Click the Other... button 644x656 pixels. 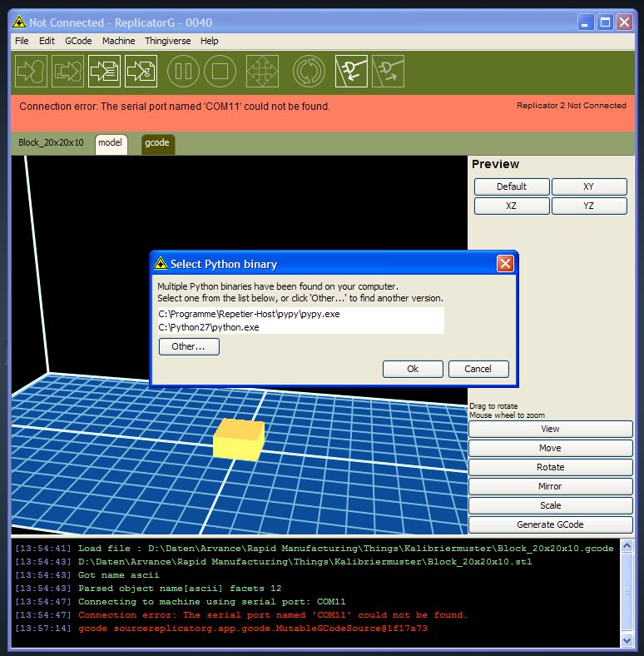pyautogui.click(x=189, y=346)
